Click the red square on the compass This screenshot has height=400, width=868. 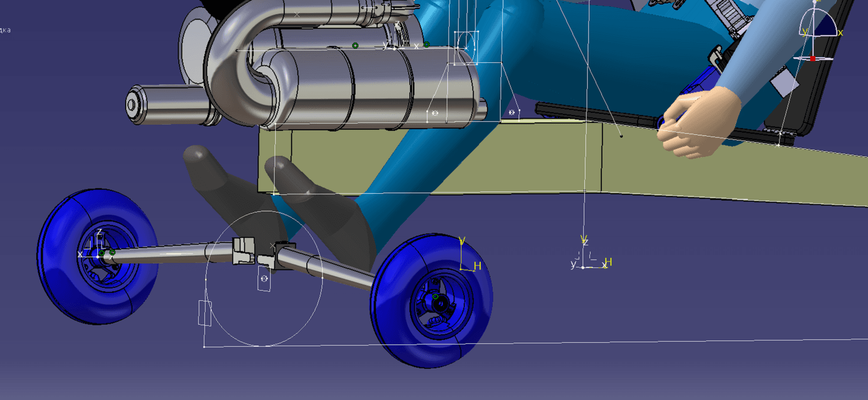813,58
